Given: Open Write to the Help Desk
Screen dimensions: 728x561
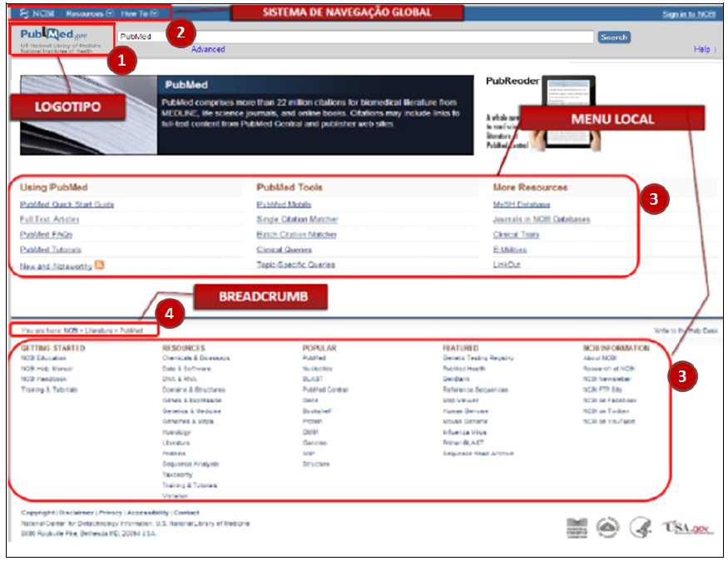Looking at the screenshot, I should pyautogui.click(x=684, y=330).
